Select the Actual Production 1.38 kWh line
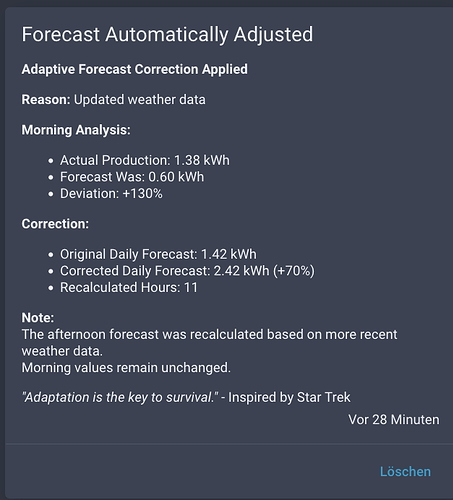 tap(145, 160)
